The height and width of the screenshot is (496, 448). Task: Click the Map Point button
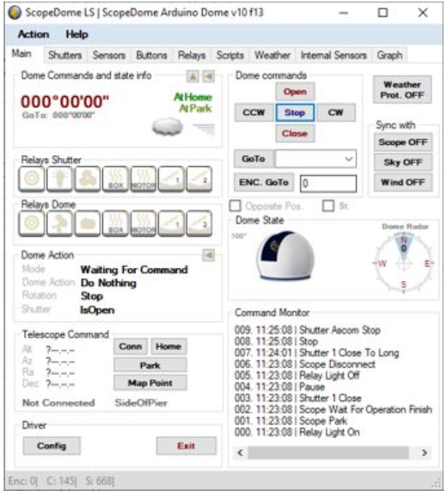click(x=150, y=383)
